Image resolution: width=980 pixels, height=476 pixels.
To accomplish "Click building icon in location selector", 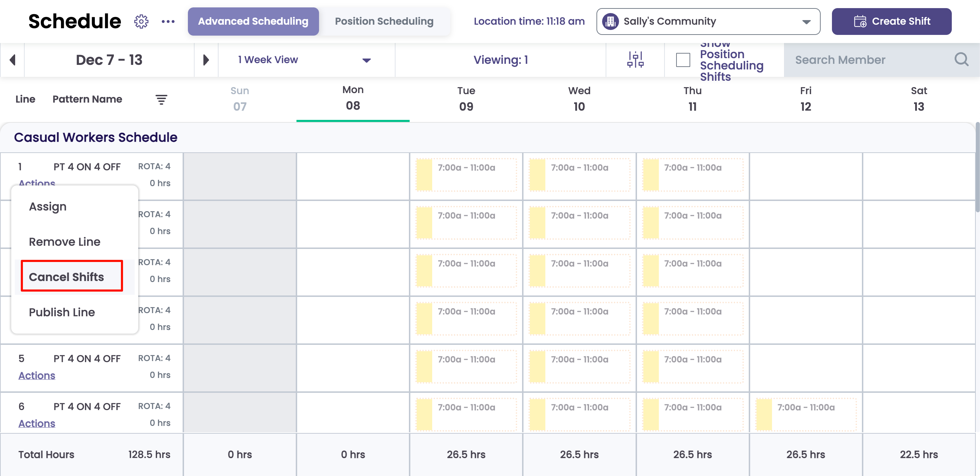I will point(610,21).
